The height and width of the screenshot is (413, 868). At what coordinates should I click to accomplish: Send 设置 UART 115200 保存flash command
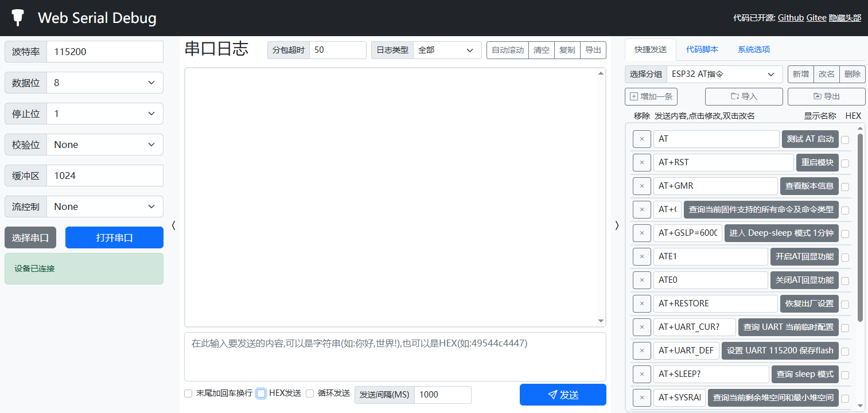(780, 350)
